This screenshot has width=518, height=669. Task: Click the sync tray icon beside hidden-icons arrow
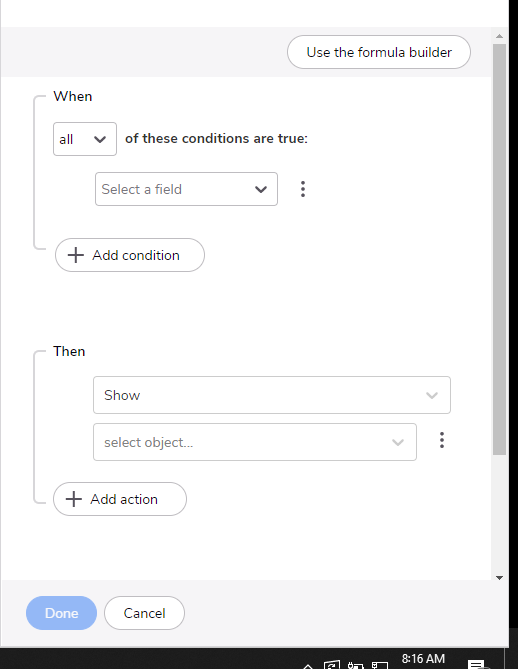[332, 665]
